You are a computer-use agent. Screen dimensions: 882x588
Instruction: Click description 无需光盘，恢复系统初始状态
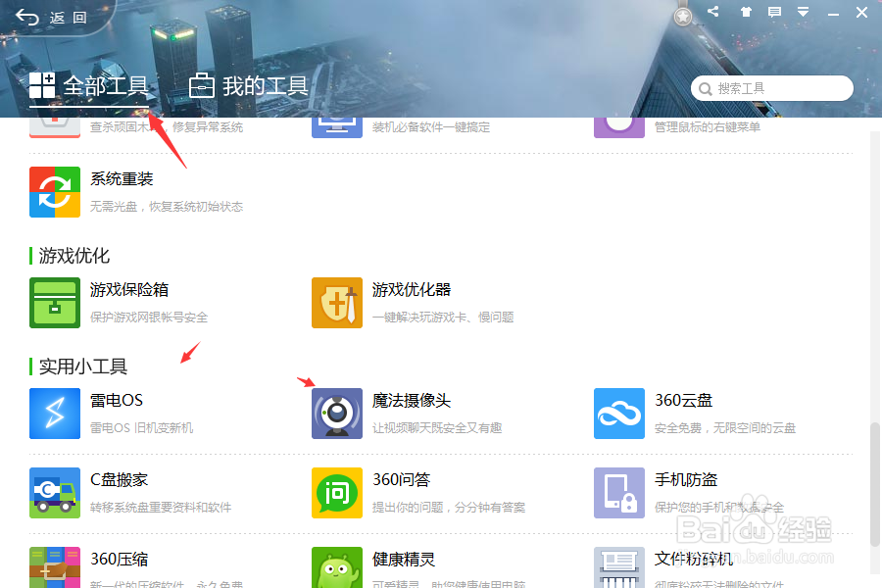167,207
